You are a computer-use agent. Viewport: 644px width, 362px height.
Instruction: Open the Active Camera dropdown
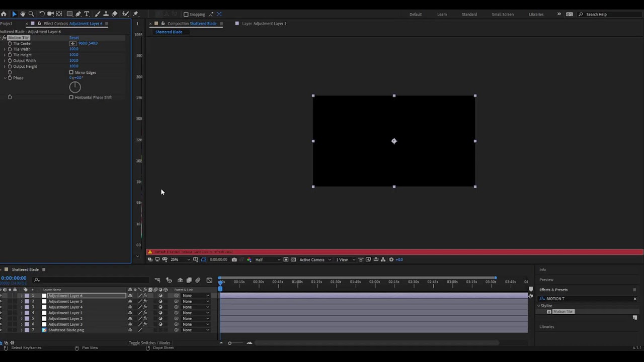(315, 259)
